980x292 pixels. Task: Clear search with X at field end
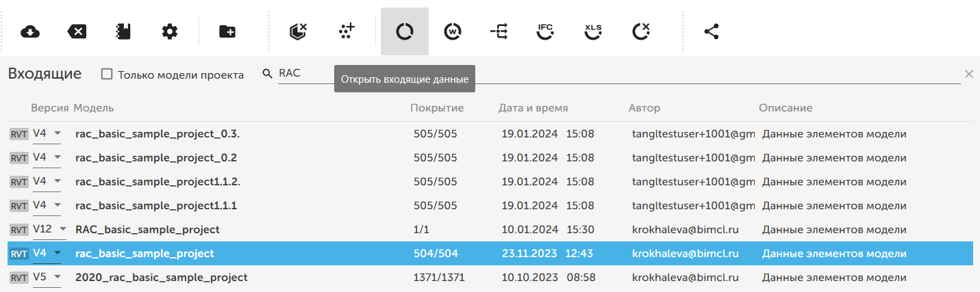(x=968, y=74)
